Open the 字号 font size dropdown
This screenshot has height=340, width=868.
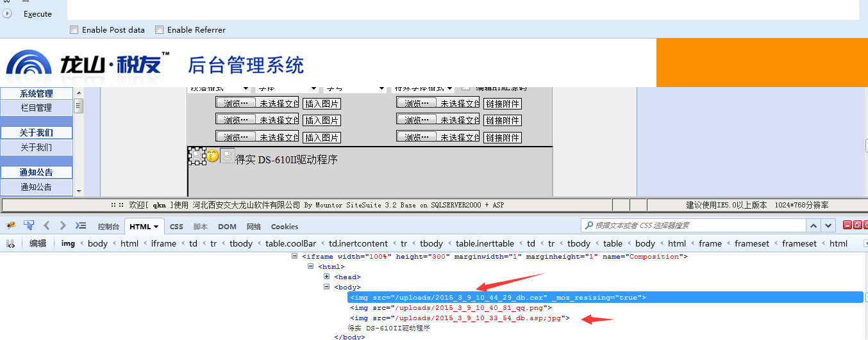tap(355, 88)
